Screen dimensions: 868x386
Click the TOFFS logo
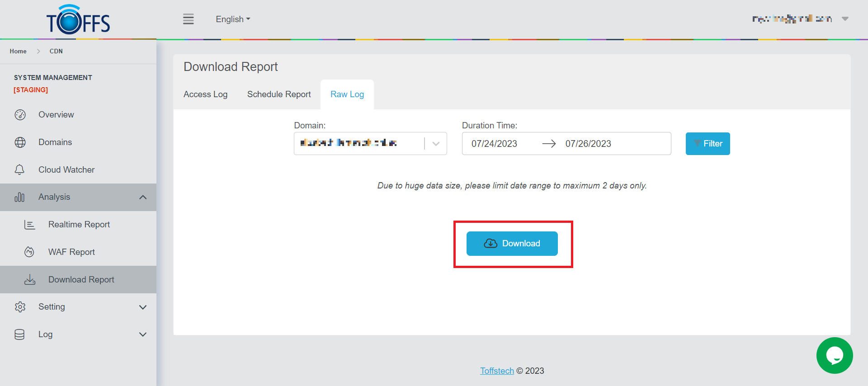coord(78,20)
